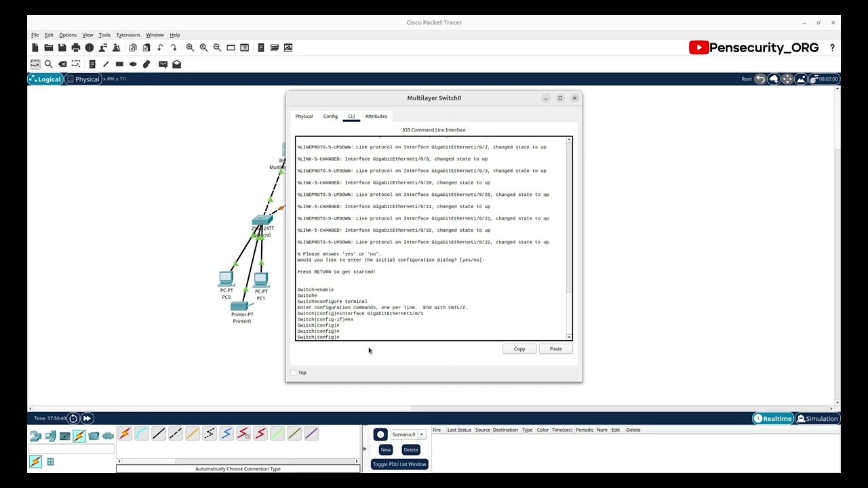868x488 pixels.
Task: Click Delete scenario button
Action: coord(411,449)
